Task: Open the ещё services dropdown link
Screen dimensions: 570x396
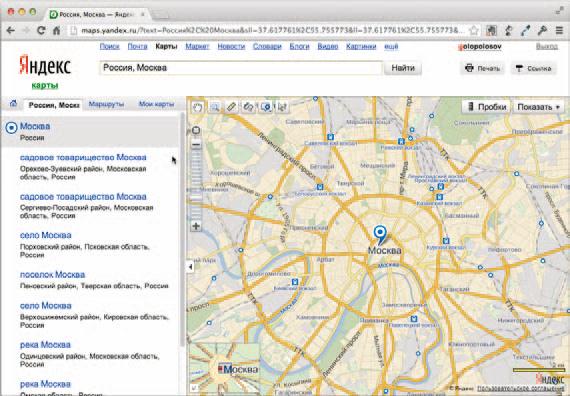Action: (x=391, y=47)
